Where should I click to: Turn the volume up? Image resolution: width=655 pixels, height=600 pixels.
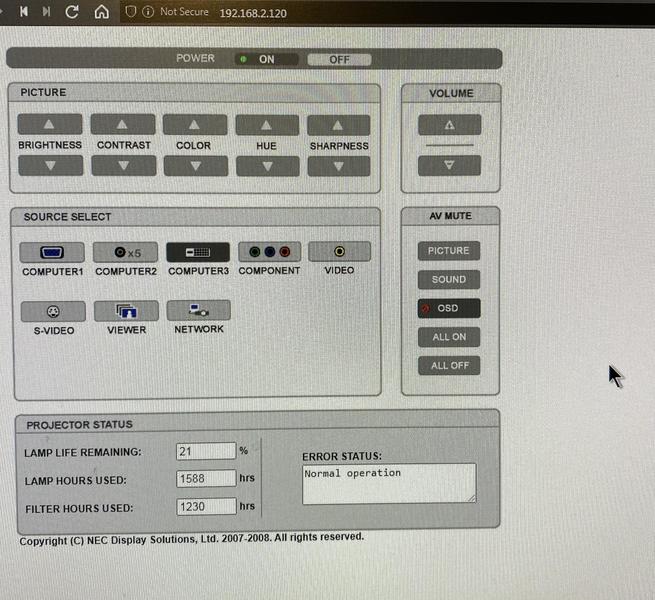(x=449, y=125)
